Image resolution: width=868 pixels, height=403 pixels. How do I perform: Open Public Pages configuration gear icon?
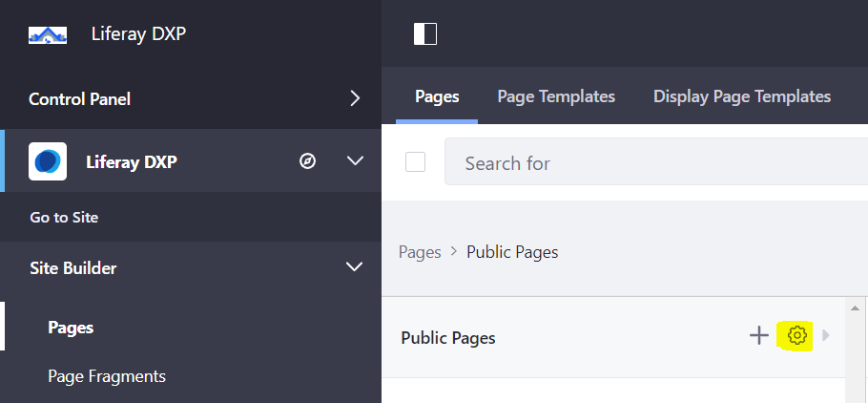pyautogui.click(x=797, y=335)
